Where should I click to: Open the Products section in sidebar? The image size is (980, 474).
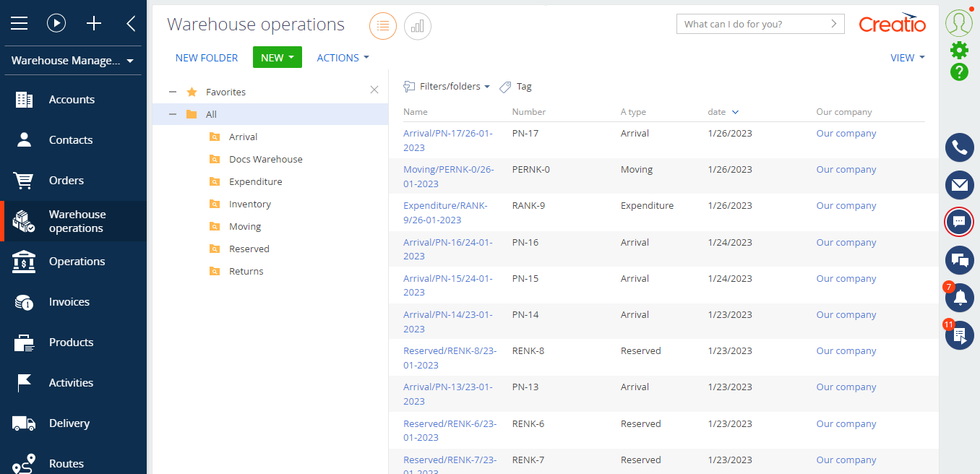71,342
